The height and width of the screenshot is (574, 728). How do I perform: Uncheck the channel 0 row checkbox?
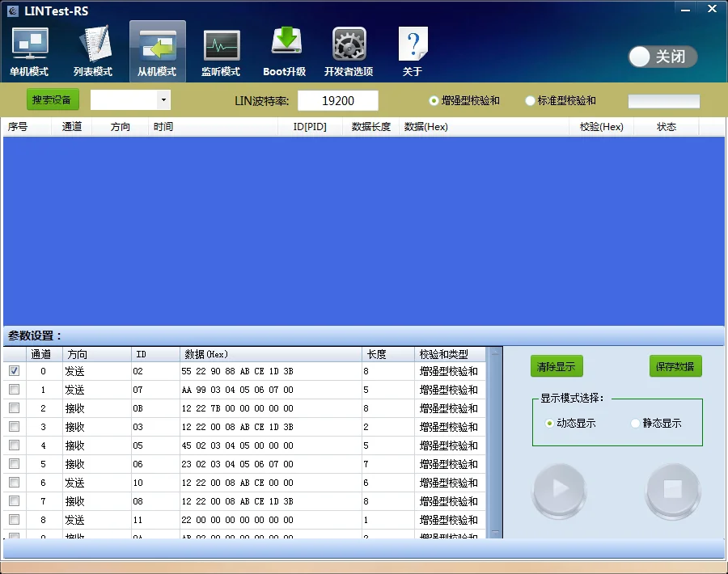pos(14,371)
